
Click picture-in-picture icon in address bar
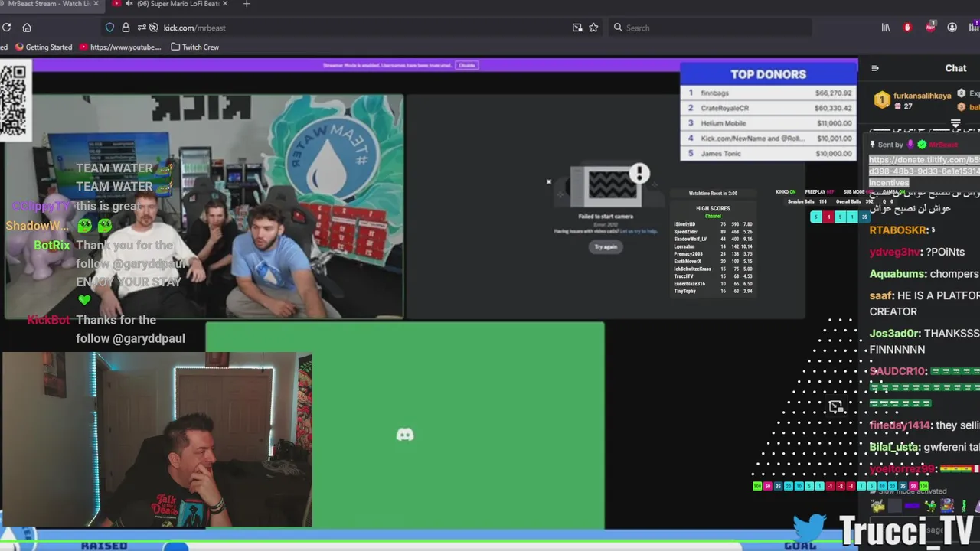pyautogui.click(x=577, y=28)
